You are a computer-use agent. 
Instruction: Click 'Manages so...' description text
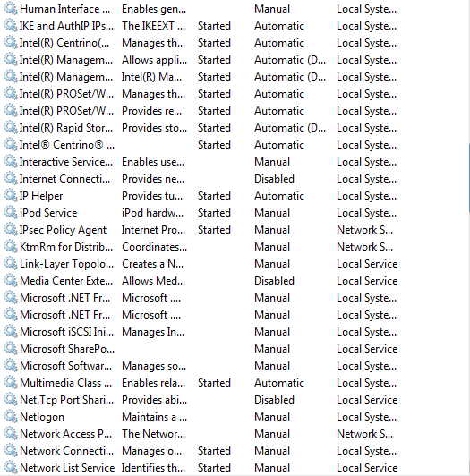(154, 366)
